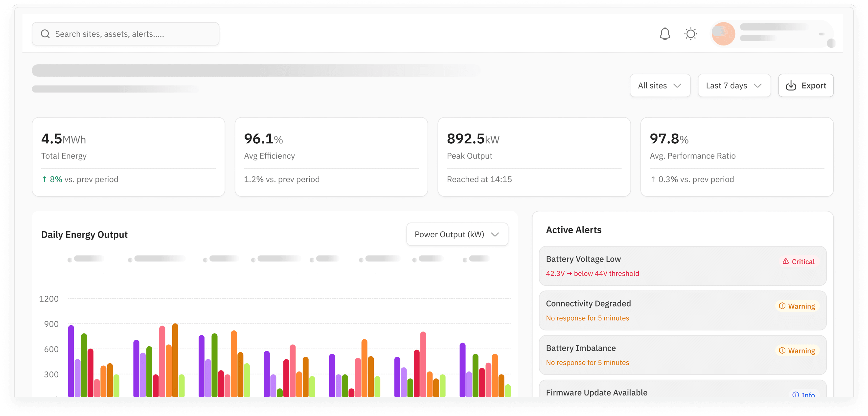Screen dimensions: 868x416
Task: Click the Reached at 14:15 text
Action: pos(479,179)
